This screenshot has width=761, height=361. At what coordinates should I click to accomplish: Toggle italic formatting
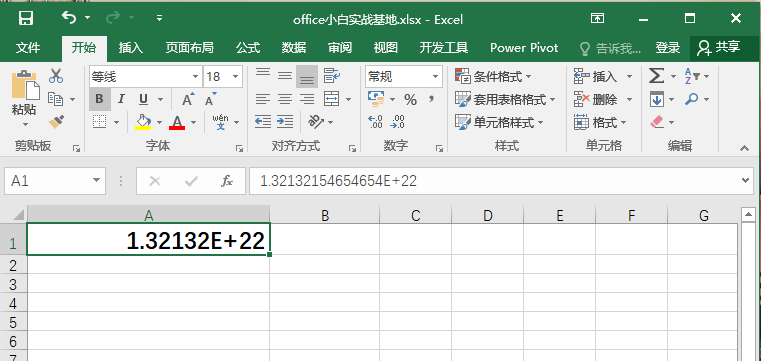pyautogui.click(x=121, y=99)
